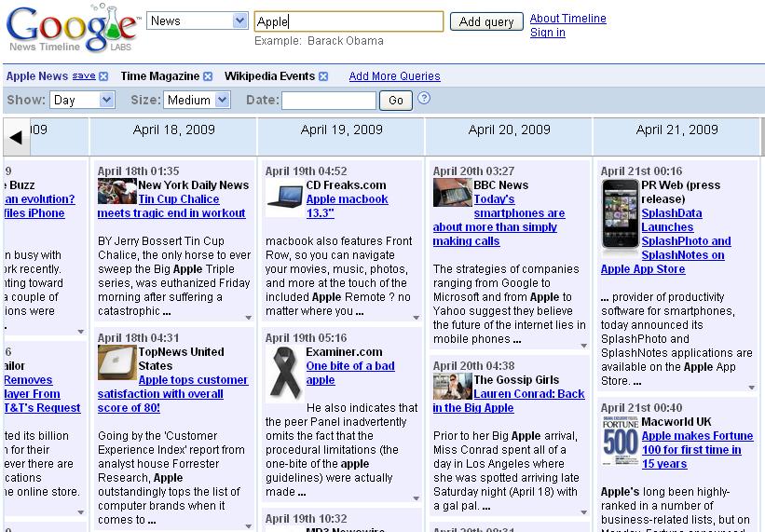Click the Apple query text field

(x=348, y=21)
